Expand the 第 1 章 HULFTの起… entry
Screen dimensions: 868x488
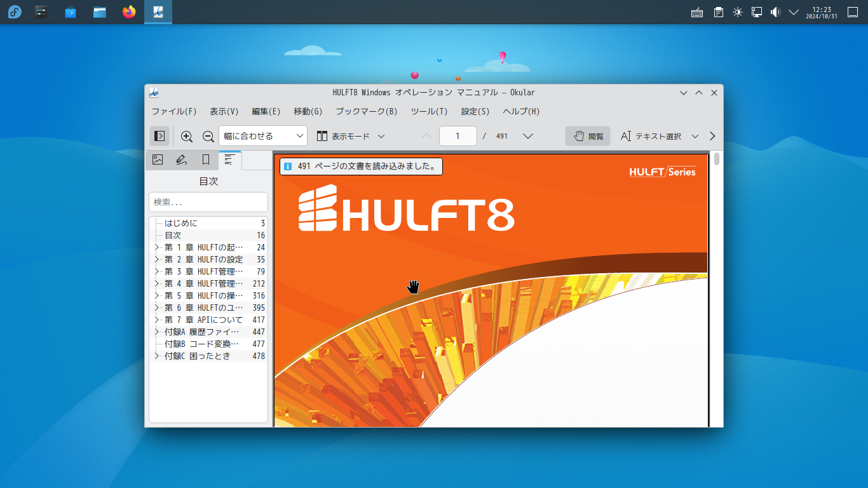[x=157, y=247]
